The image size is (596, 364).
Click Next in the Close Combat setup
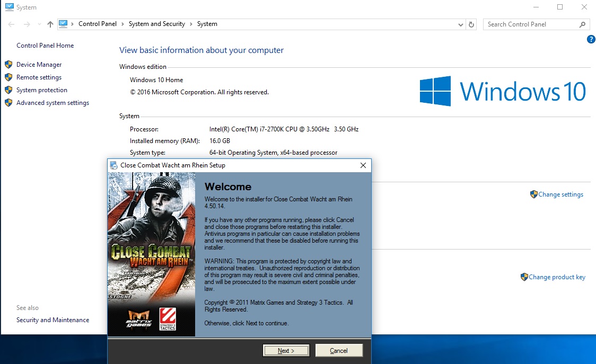[286, 350]
